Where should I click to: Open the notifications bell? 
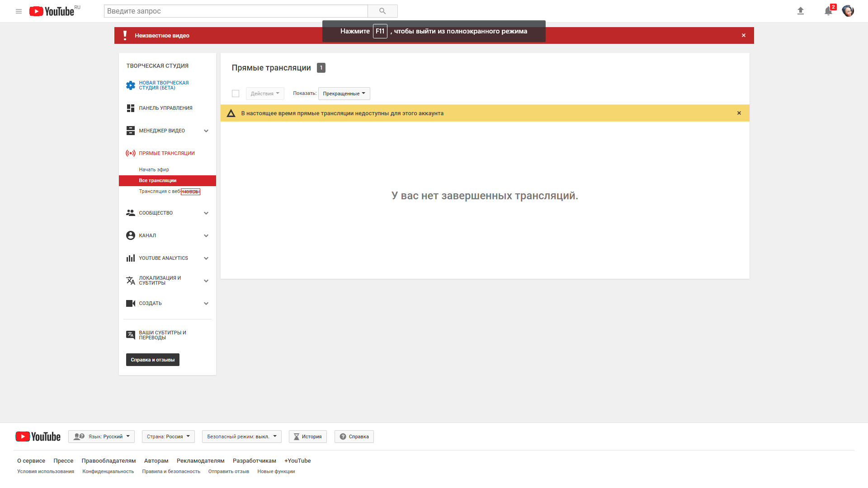[828, 11]
